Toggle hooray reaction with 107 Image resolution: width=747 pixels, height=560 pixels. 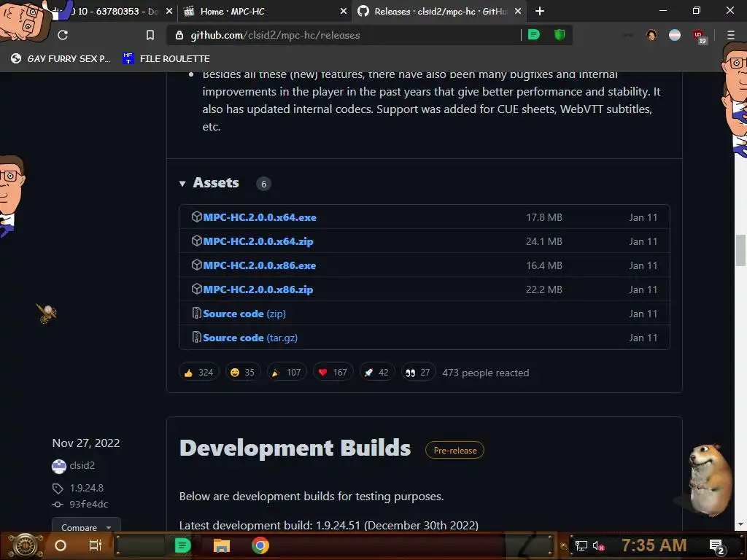tap(287, 373)
